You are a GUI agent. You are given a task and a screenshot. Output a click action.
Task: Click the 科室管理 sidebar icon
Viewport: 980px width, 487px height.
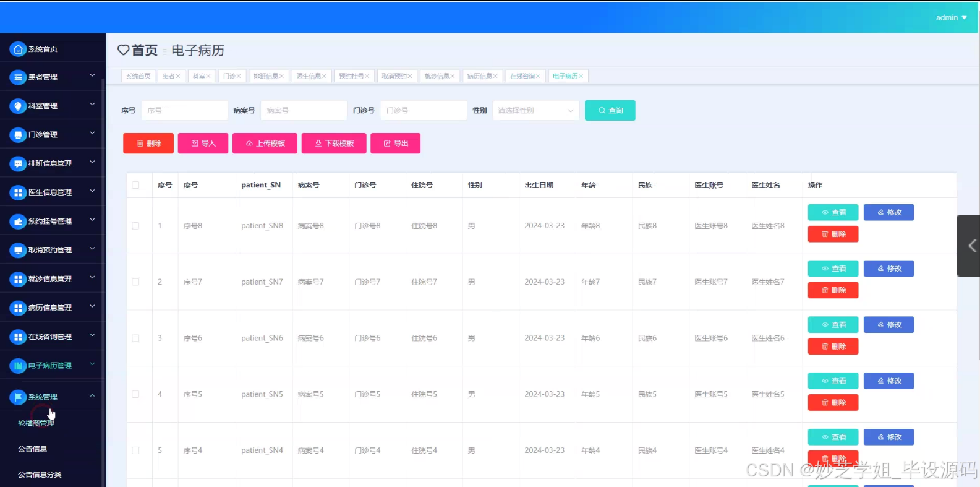pos(18,106)
